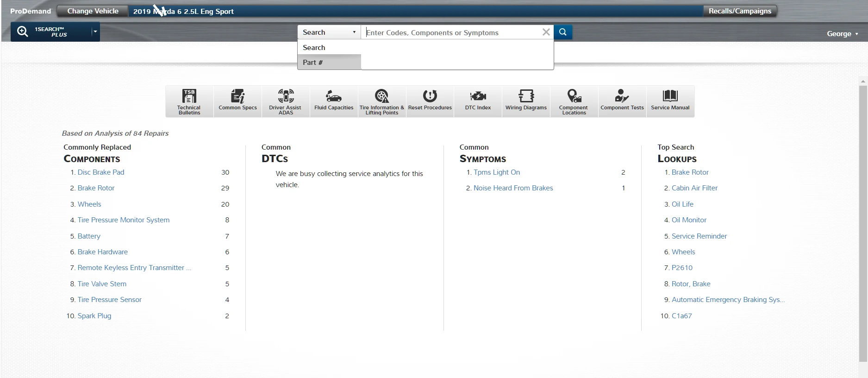The image size is (868, 378).
Task: Open DTC Index icon
Action: click(x=478, y=101)
